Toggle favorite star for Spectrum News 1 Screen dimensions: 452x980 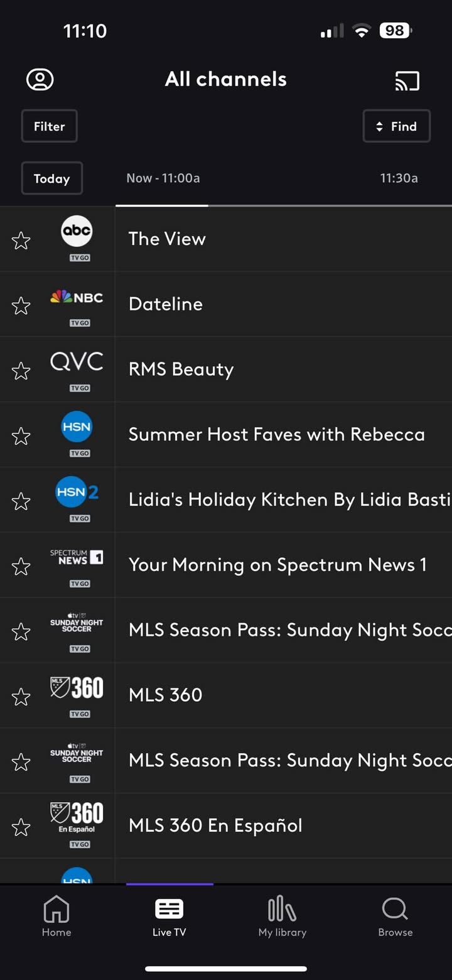[x=21, y=566]
